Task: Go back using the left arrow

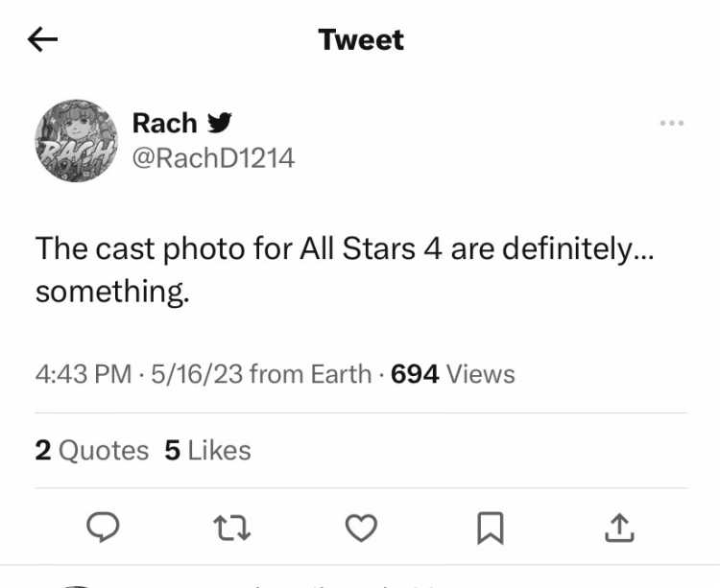Action: click(x=42, y=39)
